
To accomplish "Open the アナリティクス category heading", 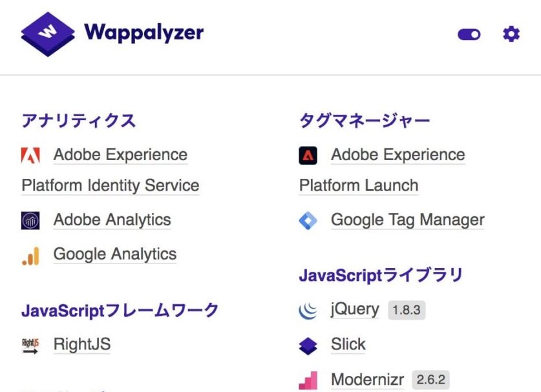I will 79,120.
